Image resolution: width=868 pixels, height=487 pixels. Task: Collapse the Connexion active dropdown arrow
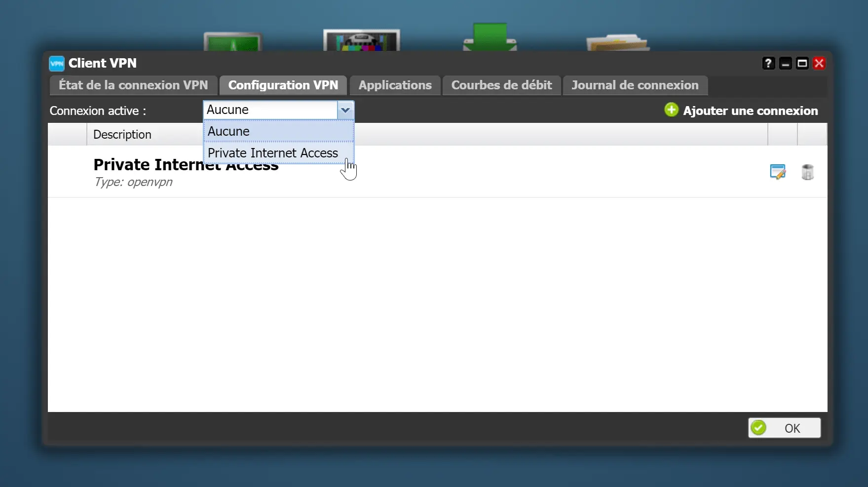click(345, 110)
